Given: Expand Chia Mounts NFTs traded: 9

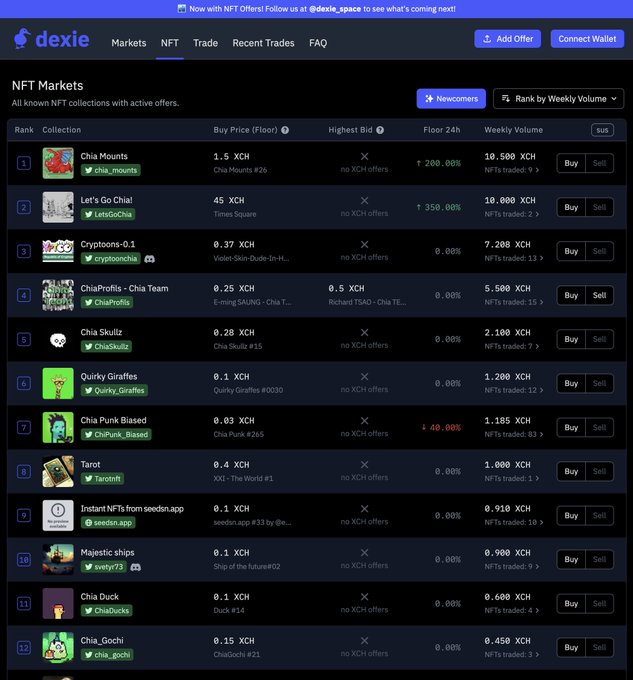Looking at the screenshot, I should 512,170.
